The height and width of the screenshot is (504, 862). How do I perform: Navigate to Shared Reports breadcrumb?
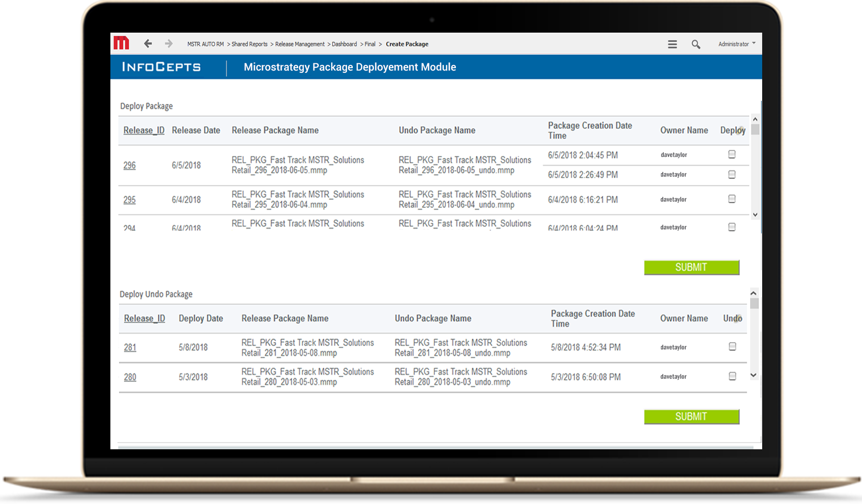[x=249, y=44]
